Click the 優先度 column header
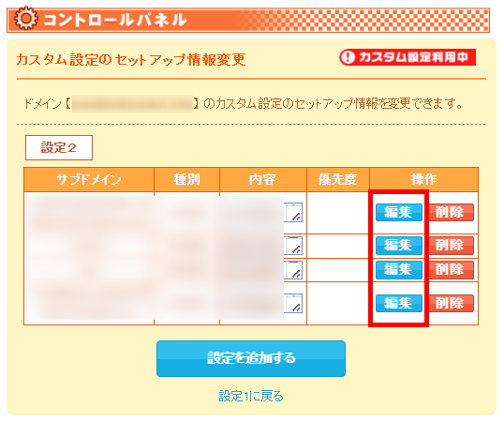504x422 pixels. (338, 179)
